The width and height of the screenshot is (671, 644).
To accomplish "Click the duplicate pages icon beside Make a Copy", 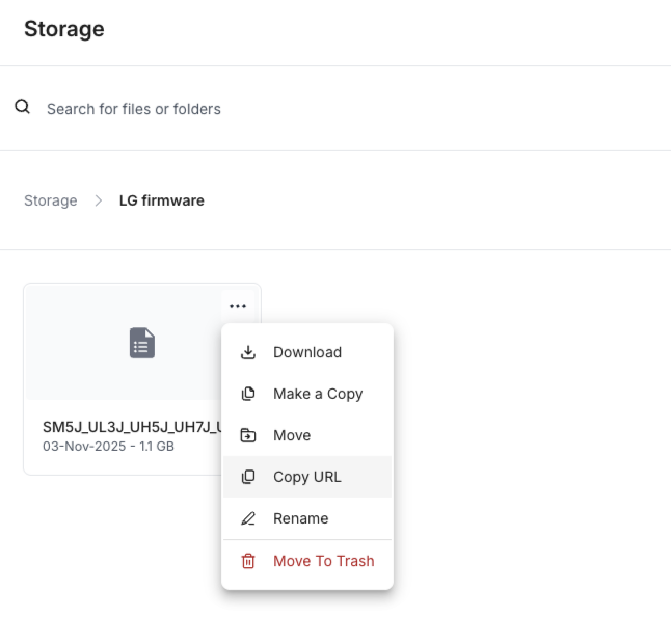I will (248, 394).
